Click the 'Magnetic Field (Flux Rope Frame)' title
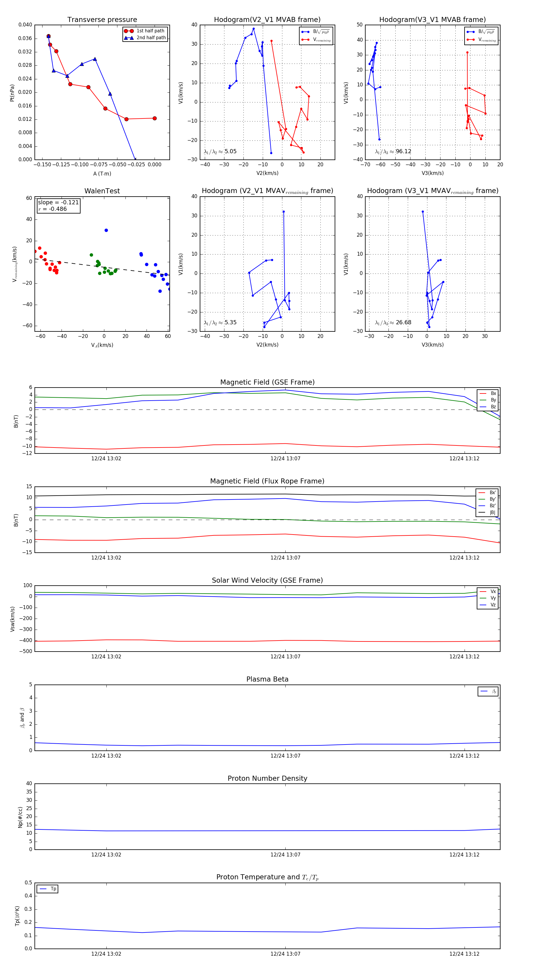Image resolution: width=535 pixels, height=980 pixels. click(x=267, y=481)
